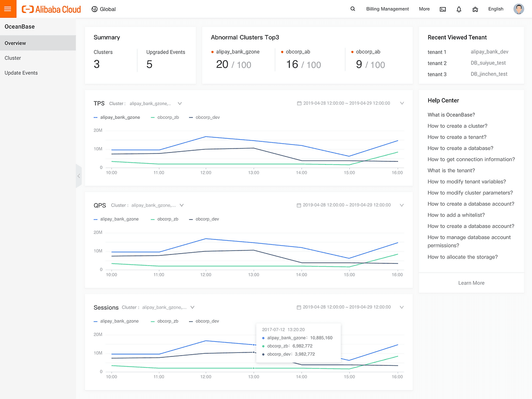This screenshot has height=399, width=532.
Task: Expand the QPS date range chevron
Action: click(x=402, y=205)
